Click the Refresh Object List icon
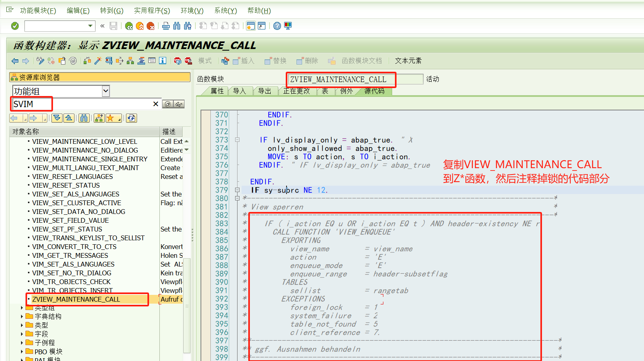The height and width of the screenshot is (361, 644). click(132, 118)
